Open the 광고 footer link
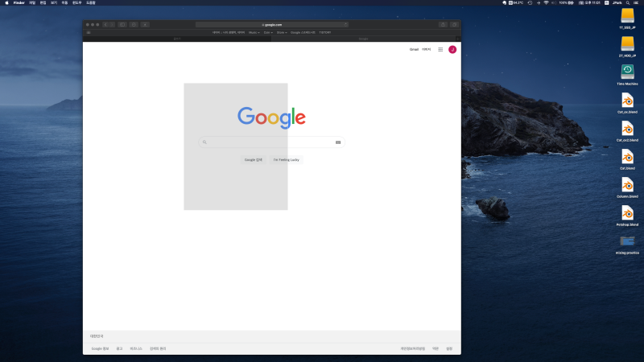Viewport: 644px width, 362px height. tap(119, 349)
